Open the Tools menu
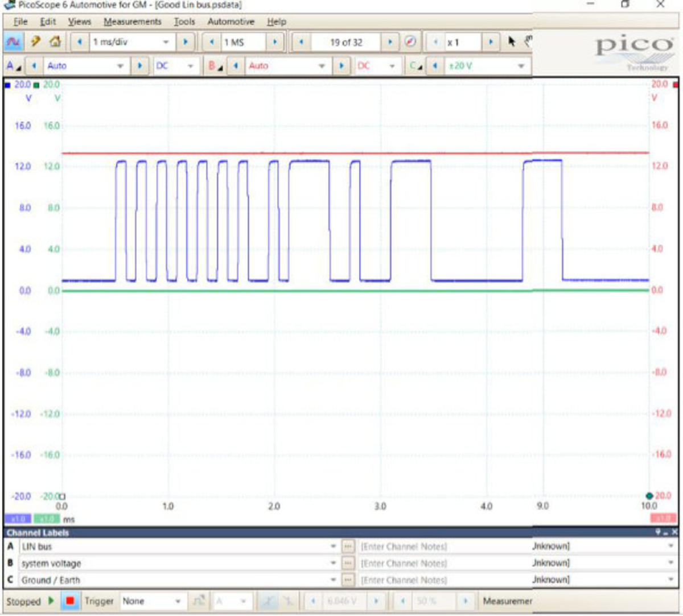 (x=184, y=22)
